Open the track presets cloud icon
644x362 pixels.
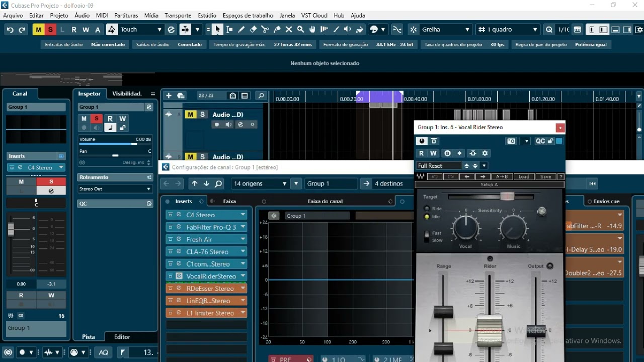point(181,96)
